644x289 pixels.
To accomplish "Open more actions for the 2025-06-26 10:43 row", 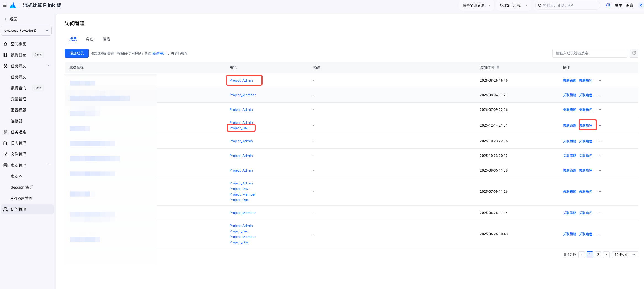I will tap(599, 234).
